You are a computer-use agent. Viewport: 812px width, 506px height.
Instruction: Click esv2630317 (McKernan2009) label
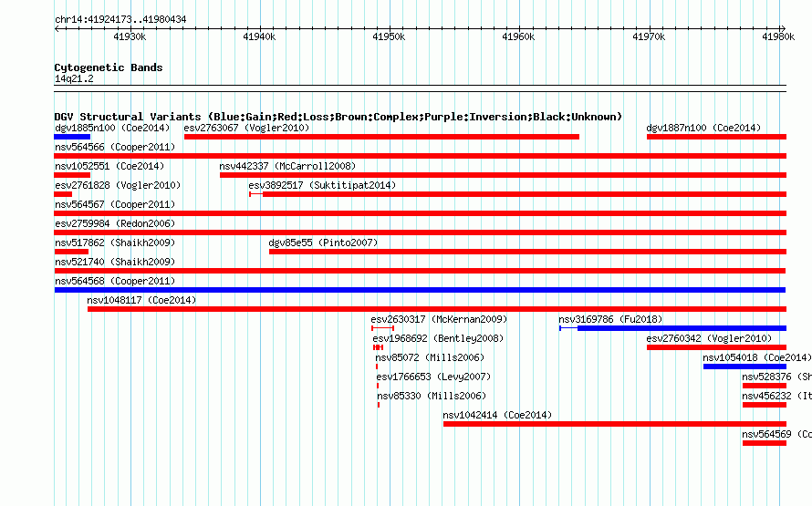tap(439, 319)
